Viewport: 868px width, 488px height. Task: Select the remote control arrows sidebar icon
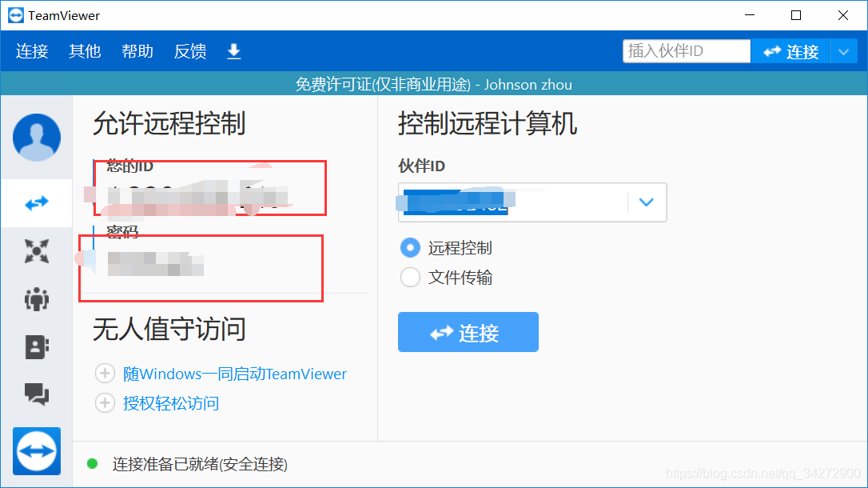coord(37,203)
